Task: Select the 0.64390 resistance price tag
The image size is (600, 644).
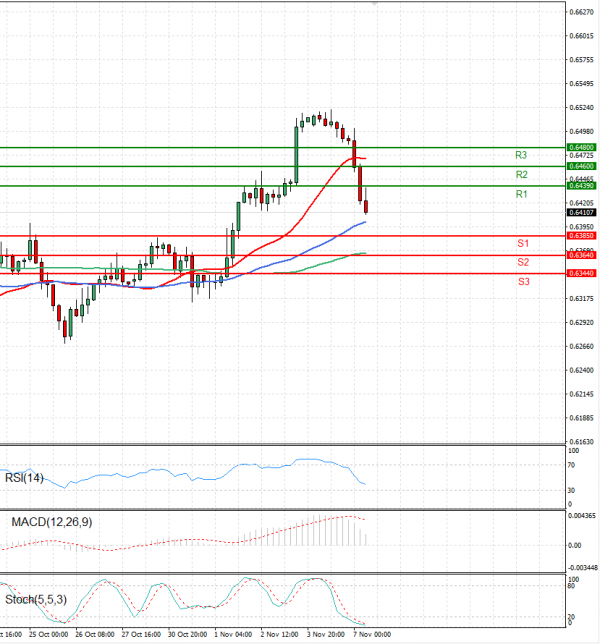Action: [582, 186]
